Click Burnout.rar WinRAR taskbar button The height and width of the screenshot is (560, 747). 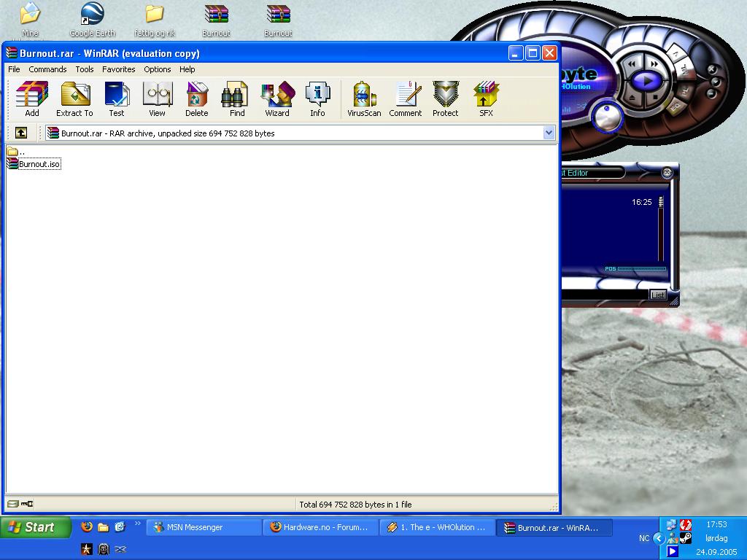pyautogui.click(x=554, y=527)
